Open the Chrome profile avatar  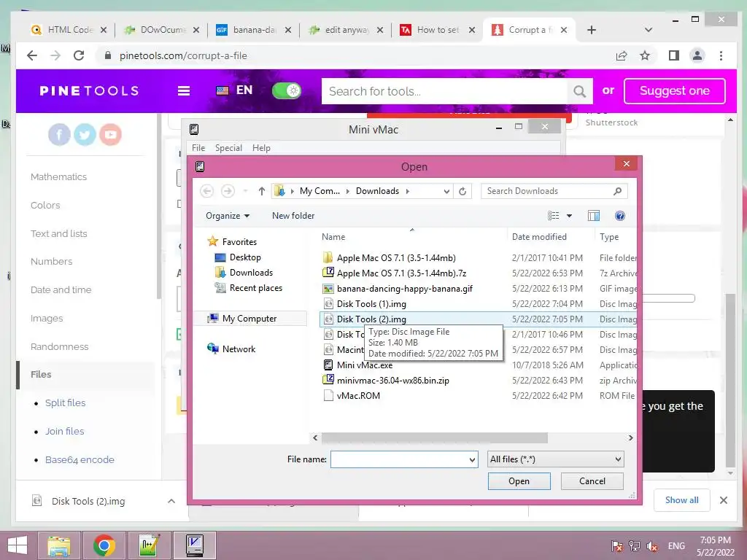(x=697, y=55)
